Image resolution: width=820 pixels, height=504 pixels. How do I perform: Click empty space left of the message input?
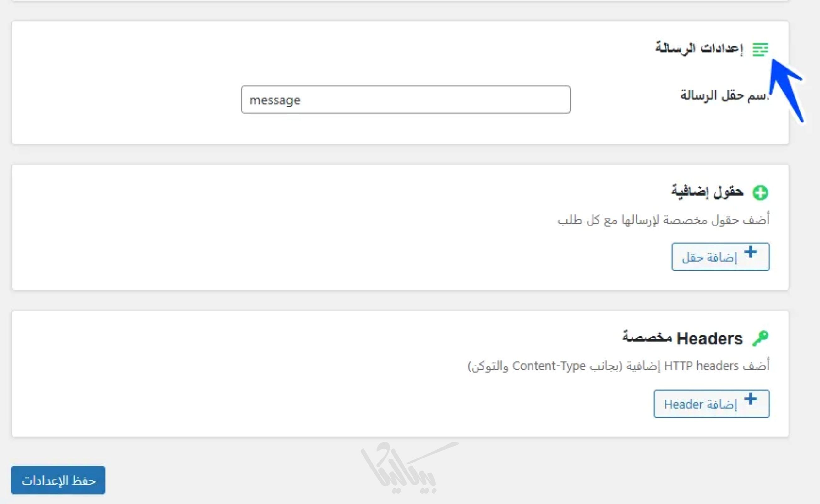(x=127, y=100)
